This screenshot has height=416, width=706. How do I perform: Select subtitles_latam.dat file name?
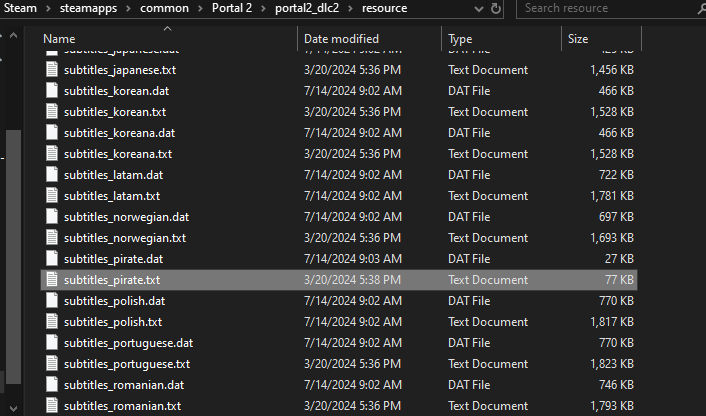[x=113, y=175]
